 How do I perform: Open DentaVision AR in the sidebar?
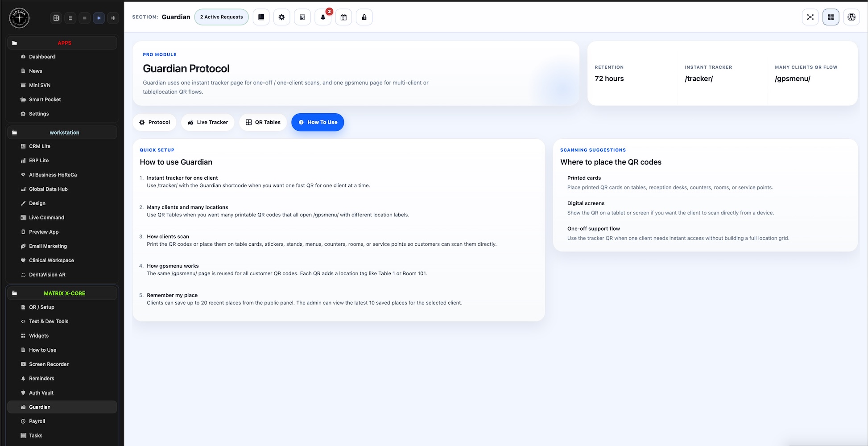62,275
